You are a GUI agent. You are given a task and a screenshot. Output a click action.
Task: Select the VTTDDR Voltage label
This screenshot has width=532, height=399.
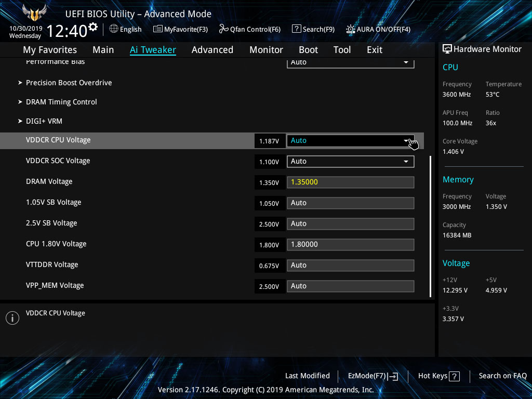click(x=52, y=264)
